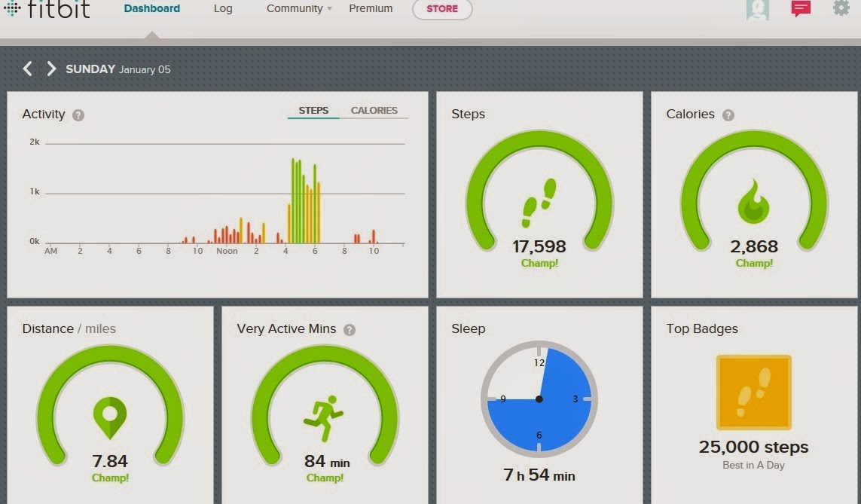Click the location pin in Distance tile

(110, 417)
